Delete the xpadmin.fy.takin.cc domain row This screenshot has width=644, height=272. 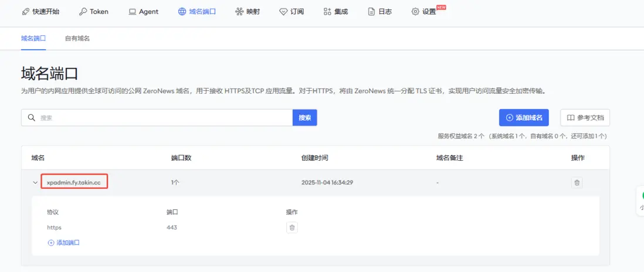point(577,182)
